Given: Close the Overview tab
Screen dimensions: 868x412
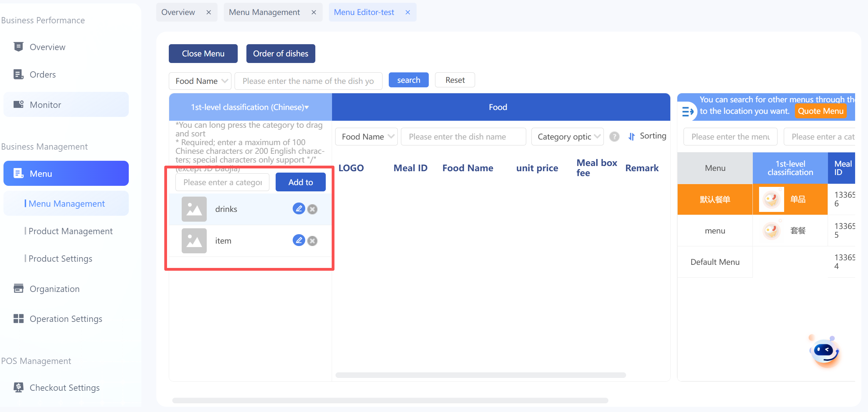Looking at the screenshot, I should tap(208, 12).
